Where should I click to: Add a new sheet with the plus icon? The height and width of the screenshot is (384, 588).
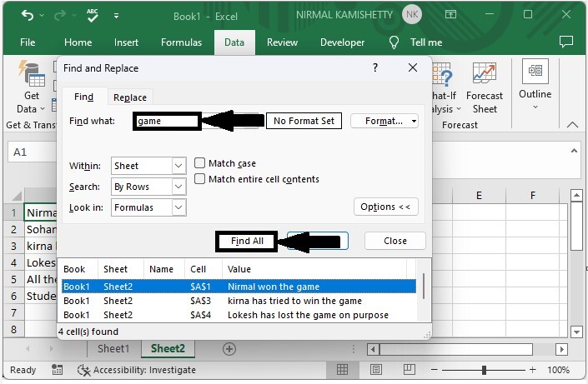pos(229,349)
